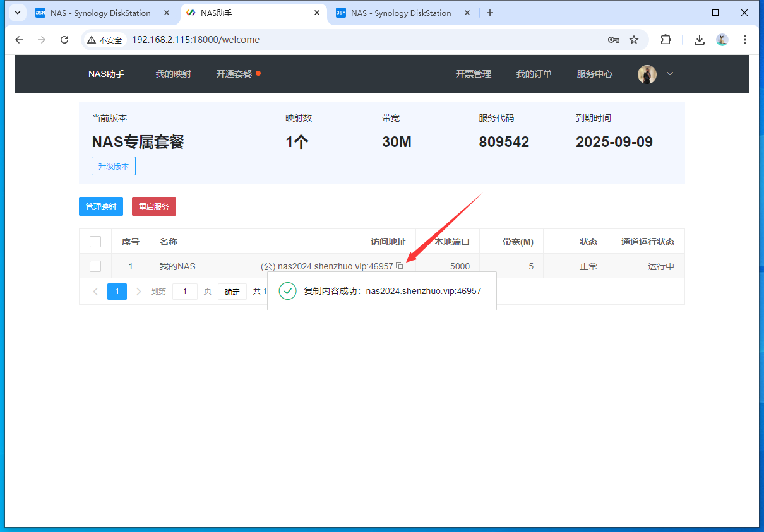Toggle the select-all checkbox in table header
This screenshot has height=532, width=764.
(95, 242)
